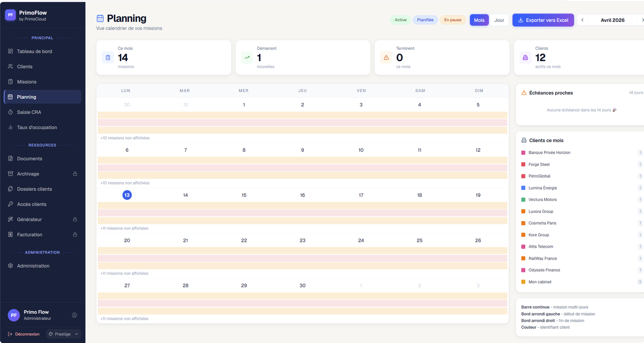Switch to Jour calendar view
Screen dimensions: 644x343
(499, 20)
